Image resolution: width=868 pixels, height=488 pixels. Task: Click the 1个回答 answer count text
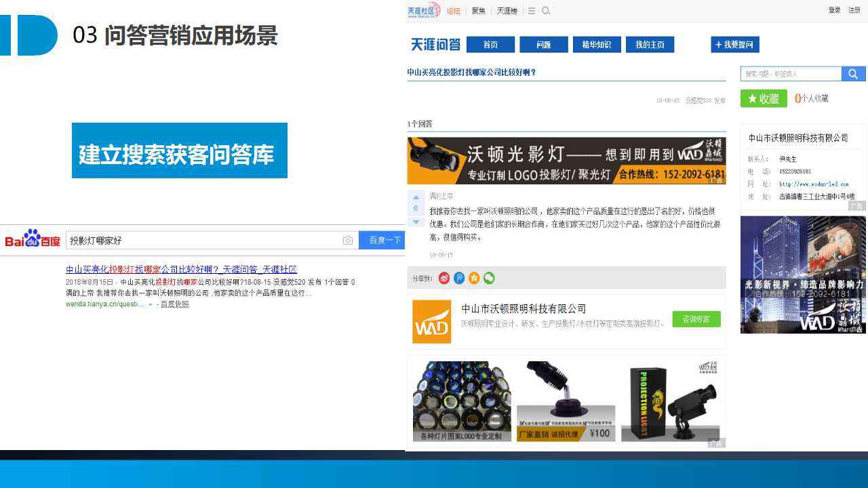click(x=420, y=124)
